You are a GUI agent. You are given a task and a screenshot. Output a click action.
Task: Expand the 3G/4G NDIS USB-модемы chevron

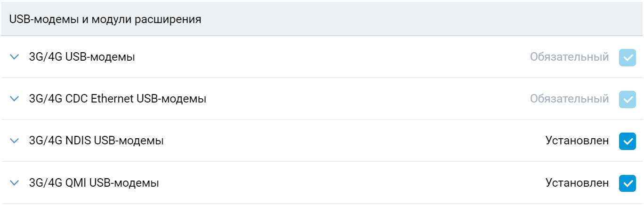point(15,141)
